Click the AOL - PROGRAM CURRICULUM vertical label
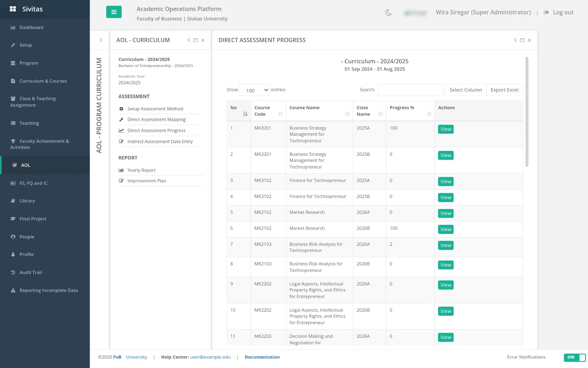This screenshot has width=588, height=368. 99,105
